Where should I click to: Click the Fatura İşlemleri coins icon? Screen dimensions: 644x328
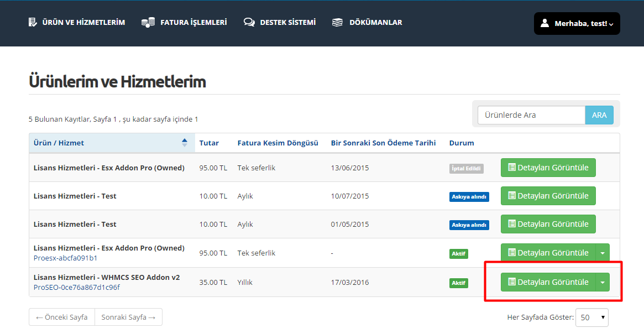(148, 23)
